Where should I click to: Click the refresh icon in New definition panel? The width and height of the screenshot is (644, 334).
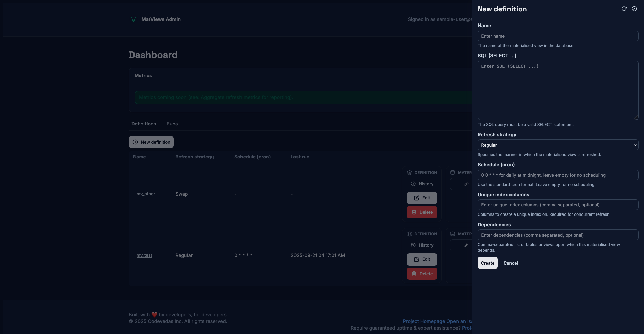point(624,9)
